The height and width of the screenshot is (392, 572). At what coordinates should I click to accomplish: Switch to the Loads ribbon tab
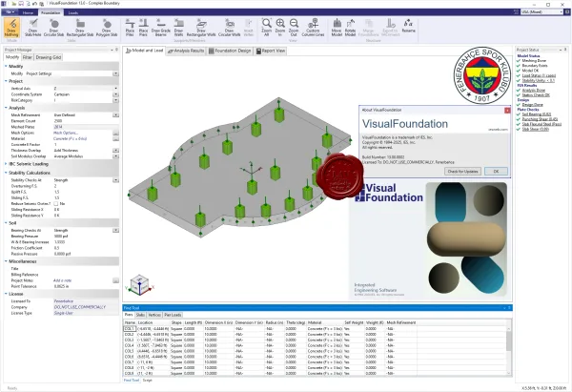coord(73,12)
